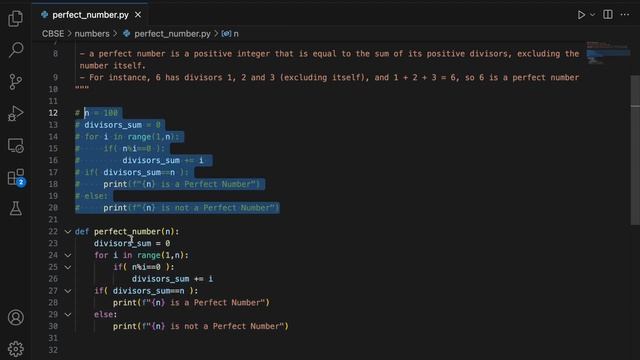Click line number 12 in the gutter

point(53,113)
